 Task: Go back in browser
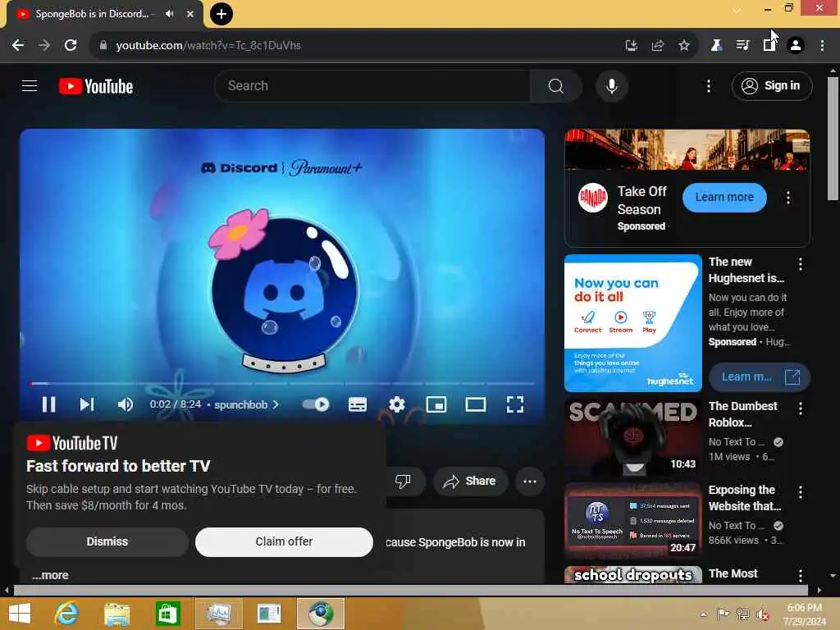point(18,45)
